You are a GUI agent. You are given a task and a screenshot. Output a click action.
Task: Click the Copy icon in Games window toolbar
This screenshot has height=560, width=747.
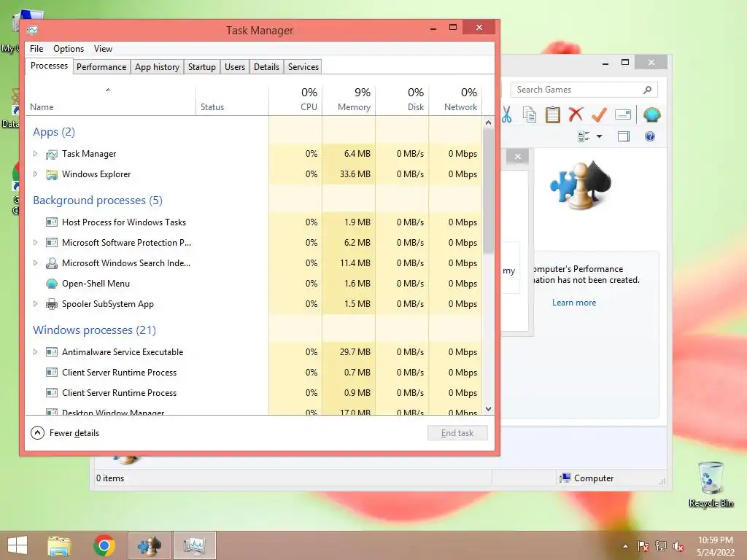[x=530, y=114]
